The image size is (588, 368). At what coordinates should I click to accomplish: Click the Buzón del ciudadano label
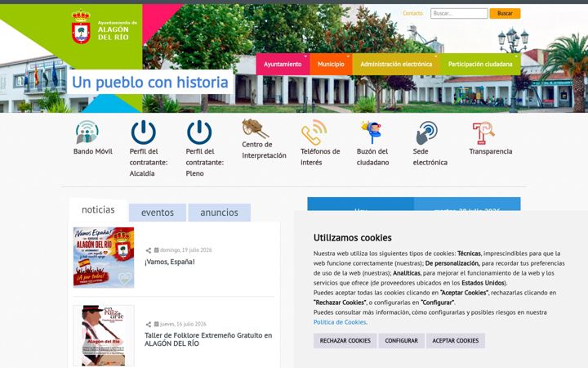pos(372,157)
